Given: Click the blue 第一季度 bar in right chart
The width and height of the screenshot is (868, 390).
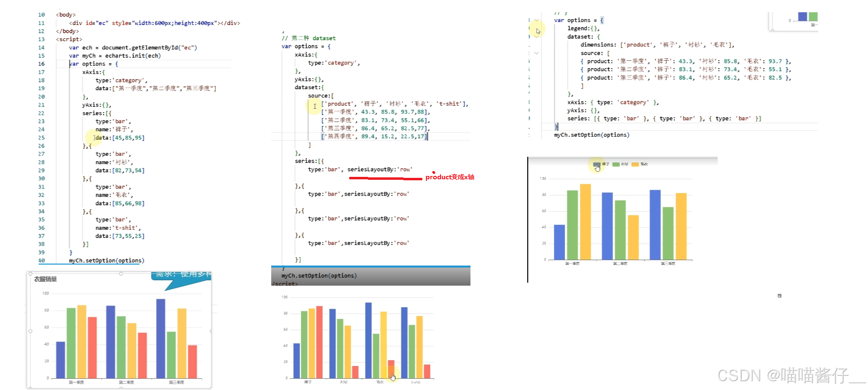Looking at the screenshot, I should [559, 242].
